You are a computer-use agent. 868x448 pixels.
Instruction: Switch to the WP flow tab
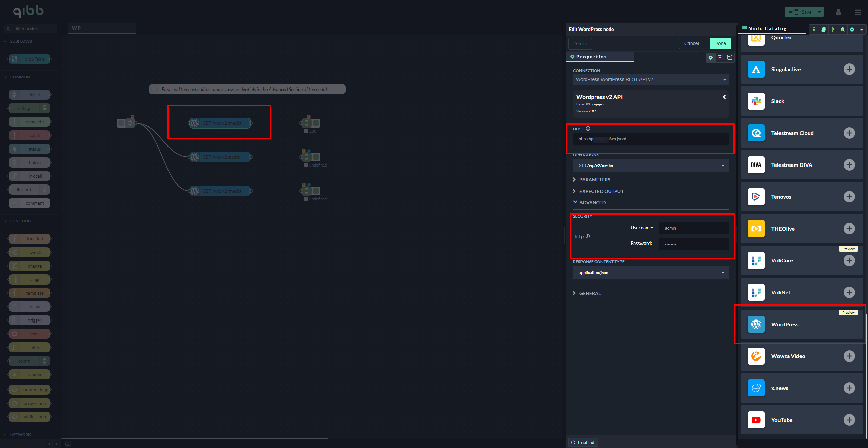(x=101, y=28)
